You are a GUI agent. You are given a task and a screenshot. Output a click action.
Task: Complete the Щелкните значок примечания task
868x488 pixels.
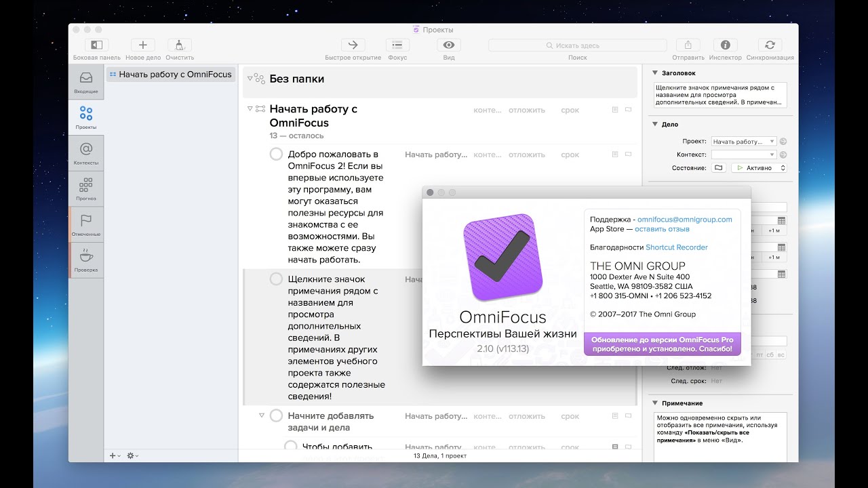point(276,279)
